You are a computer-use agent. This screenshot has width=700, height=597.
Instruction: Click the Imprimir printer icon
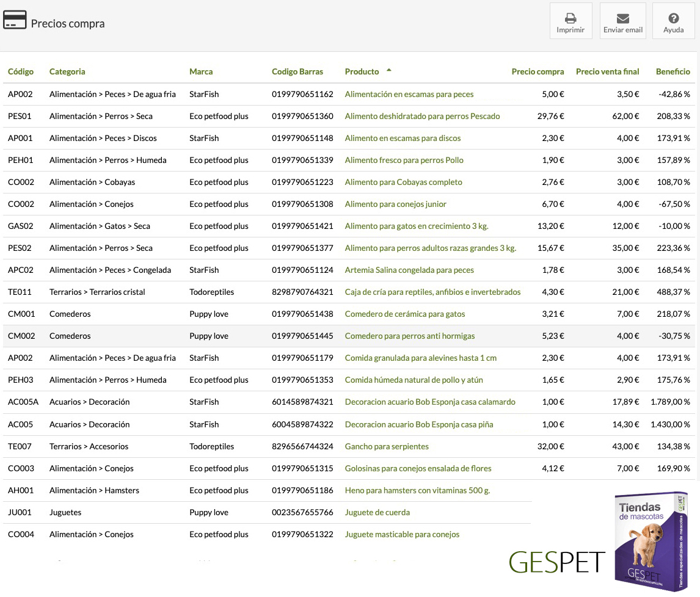click(x=571, y=18)
